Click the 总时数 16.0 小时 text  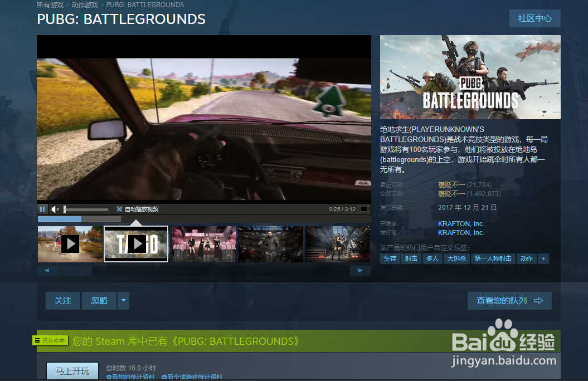[x=130, y=368]
